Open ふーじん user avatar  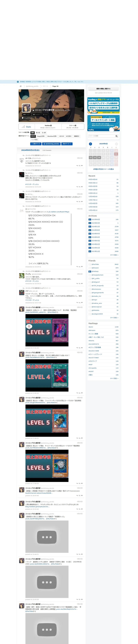(22, 160)
